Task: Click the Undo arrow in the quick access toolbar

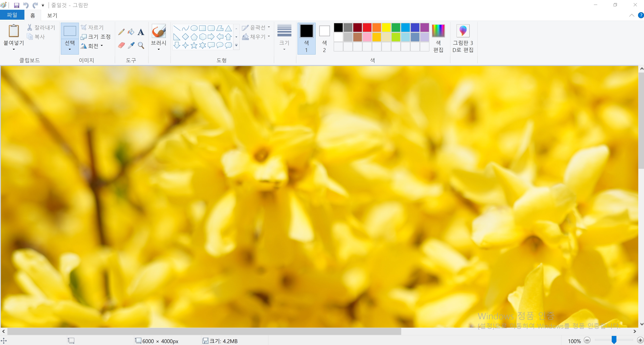Action: (26, 5)
